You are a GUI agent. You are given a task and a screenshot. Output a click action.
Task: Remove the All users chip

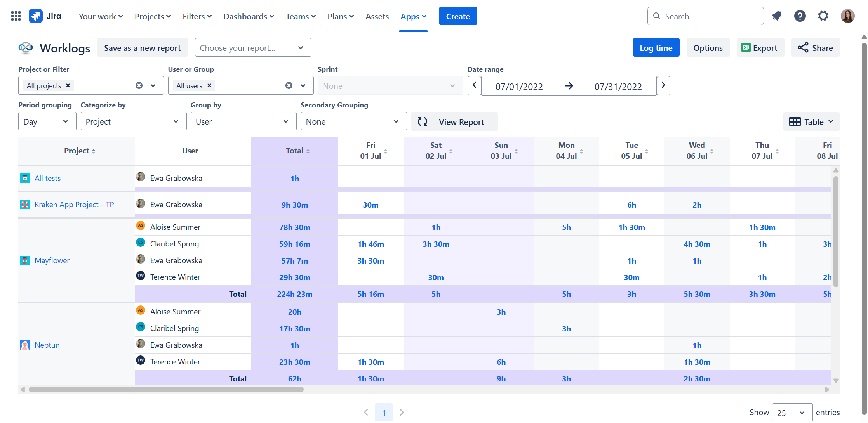[209, 85]
